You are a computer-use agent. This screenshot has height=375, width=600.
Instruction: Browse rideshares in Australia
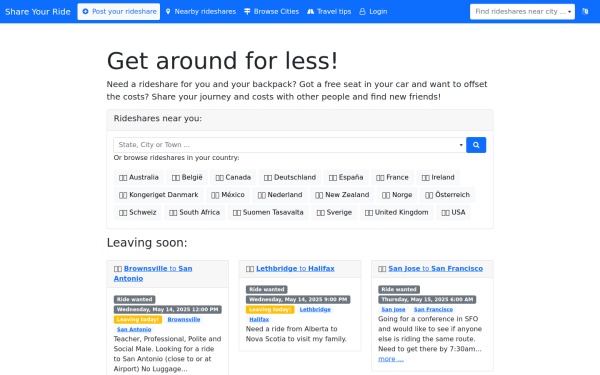(139, 178)
